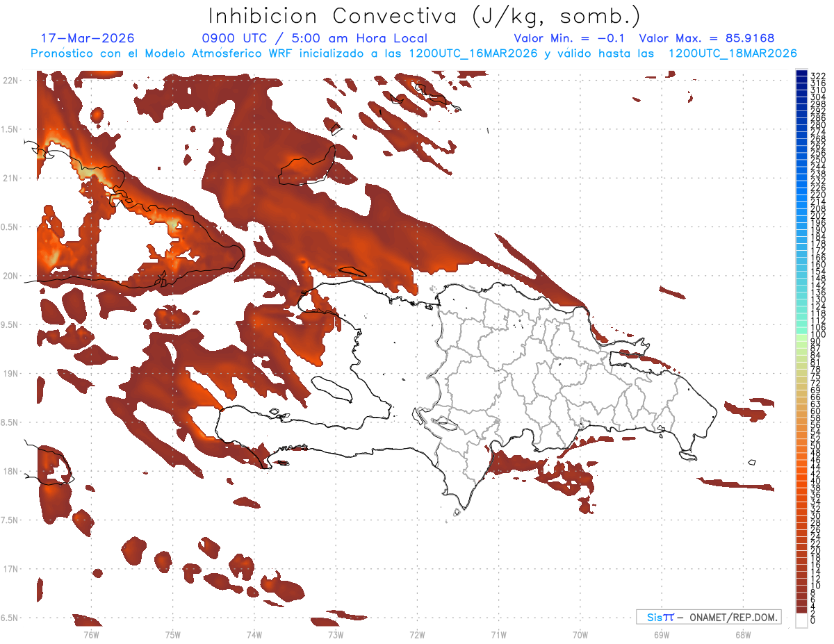Click the '70W' longitude label
834x644 pixels.
coord(580,634)
